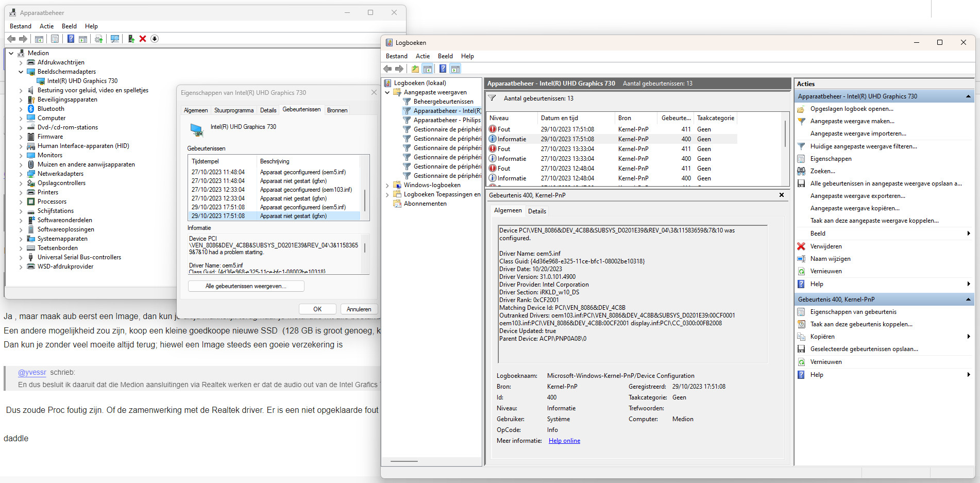The height and width of the screenshot is (483, 980).
Task: Click the Alle gebeurtenissen weergeven button
Action: tap(246, 286)
